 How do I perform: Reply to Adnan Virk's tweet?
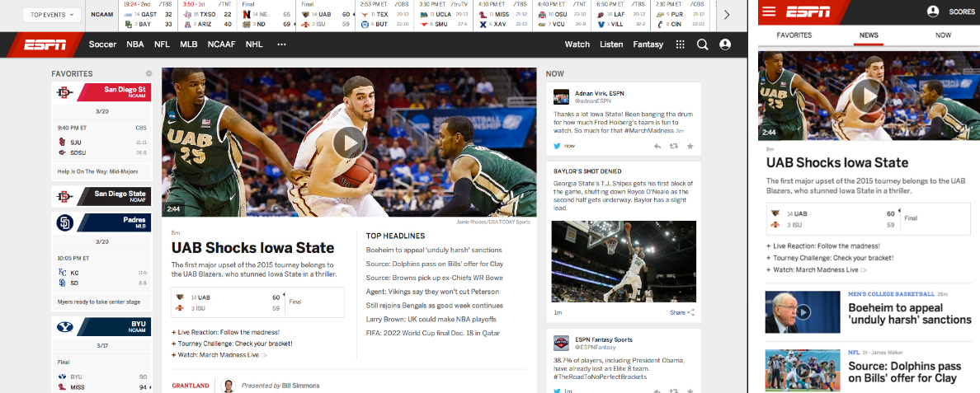(x=657, y=146)
